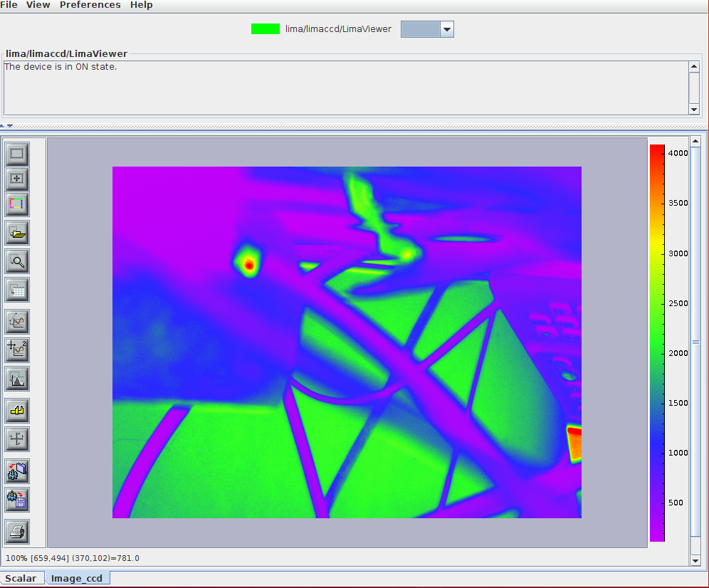Click the select-all/move selection tool
The image size is (709, 588).
17,179
